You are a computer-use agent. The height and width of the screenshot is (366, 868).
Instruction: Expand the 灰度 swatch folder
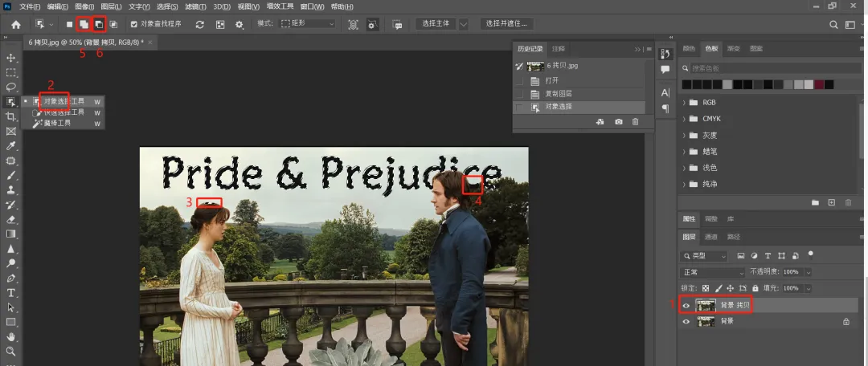(x=684, y=136)
